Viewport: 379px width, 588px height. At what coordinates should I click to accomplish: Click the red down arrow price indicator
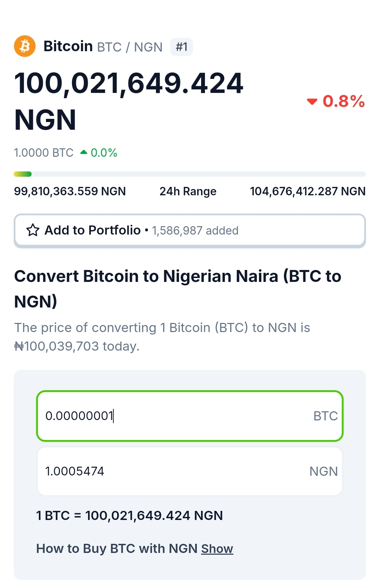point(312,102)
